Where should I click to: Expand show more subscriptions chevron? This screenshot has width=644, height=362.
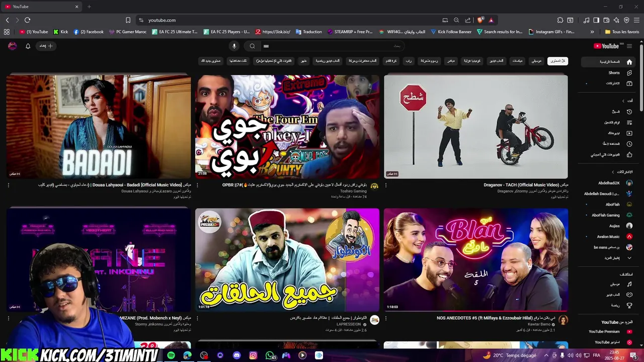coord(629,258)
